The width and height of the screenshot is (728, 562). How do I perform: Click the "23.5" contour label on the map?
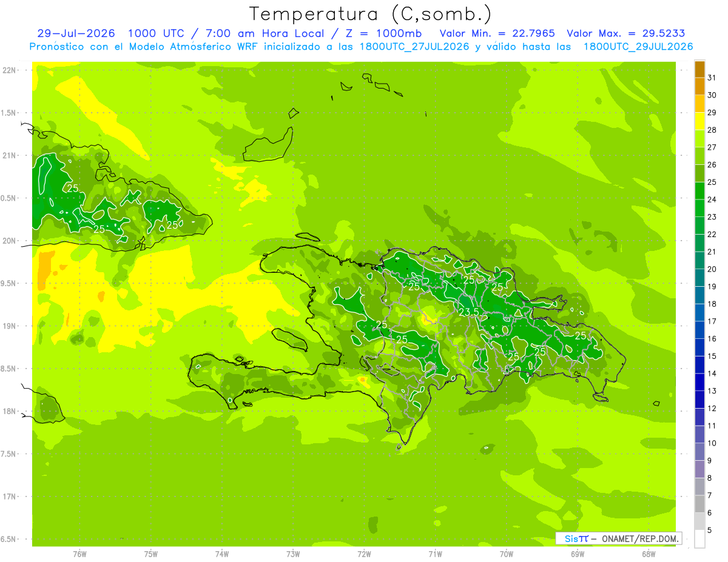click(468, 312)
